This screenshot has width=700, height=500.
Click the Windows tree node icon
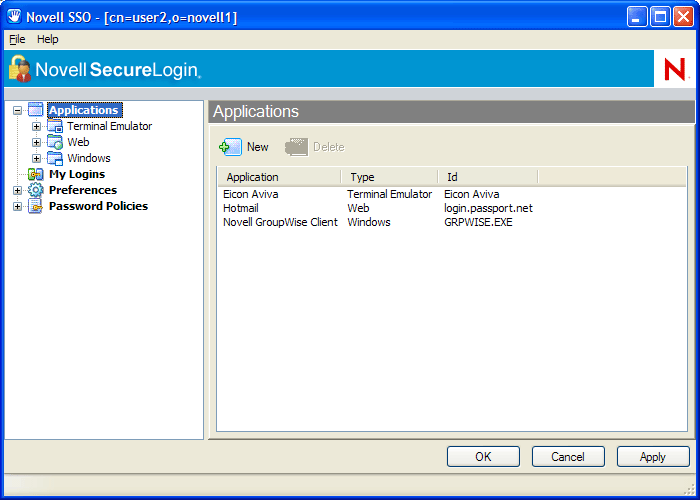point(55,158)
